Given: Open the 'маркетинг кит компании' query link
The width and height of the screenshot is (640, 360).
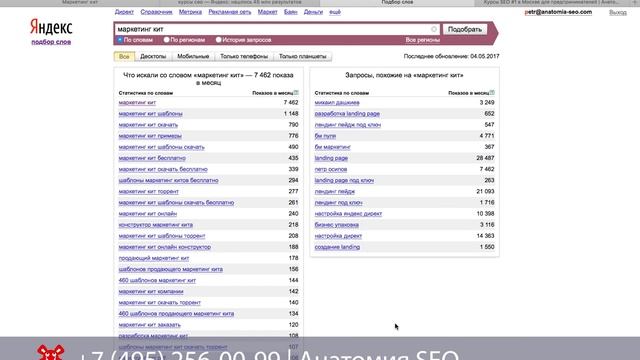Looking at the screenshot, I should (x=151, y=291).
